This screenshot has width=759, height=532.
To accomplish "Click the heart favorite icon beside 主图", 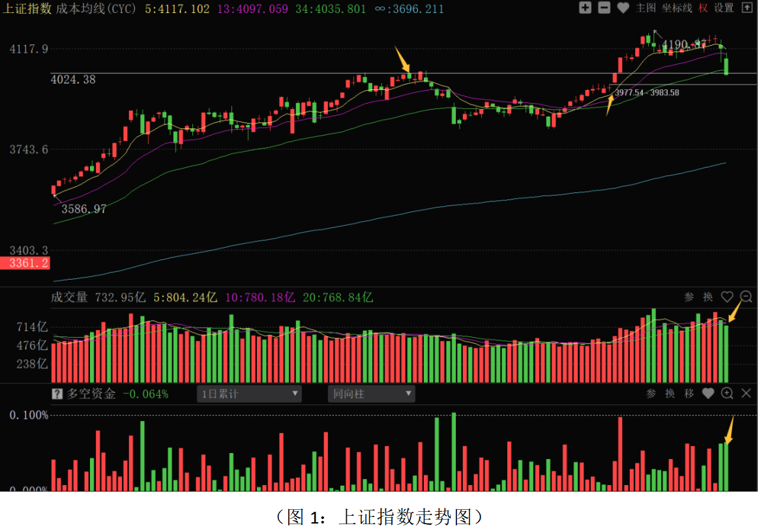I will [623, 8].
